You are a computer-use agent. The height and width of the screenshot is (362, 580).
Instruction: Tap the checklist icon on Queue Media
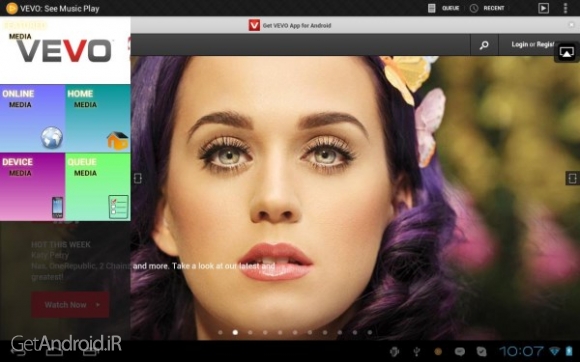(x=118, y=207)
